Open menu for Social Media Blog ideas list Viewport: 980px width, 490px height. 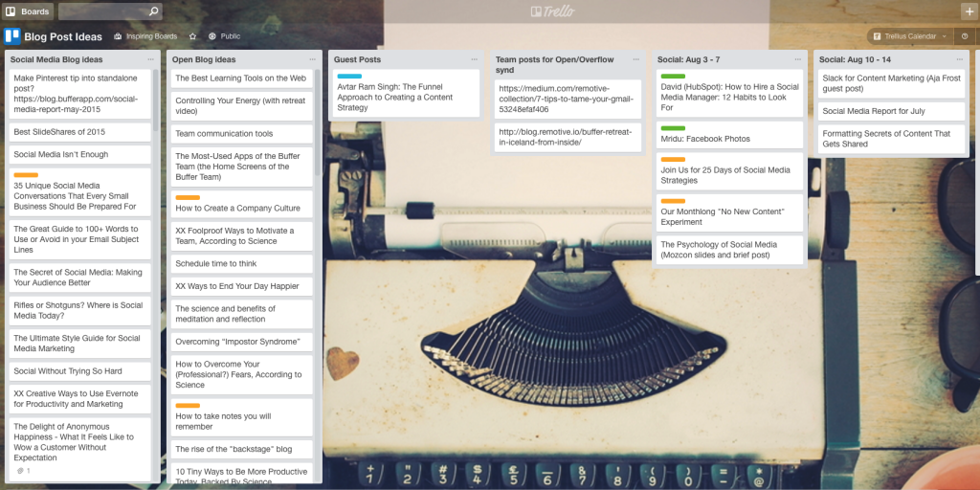[x=150, y=59]
